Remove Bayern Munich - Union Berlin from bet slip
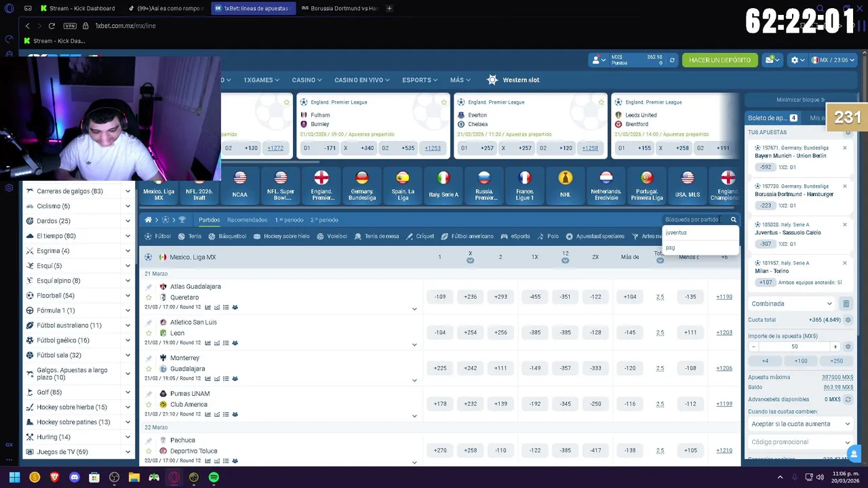Screen dimensions: 868x488 click(845, 148)
